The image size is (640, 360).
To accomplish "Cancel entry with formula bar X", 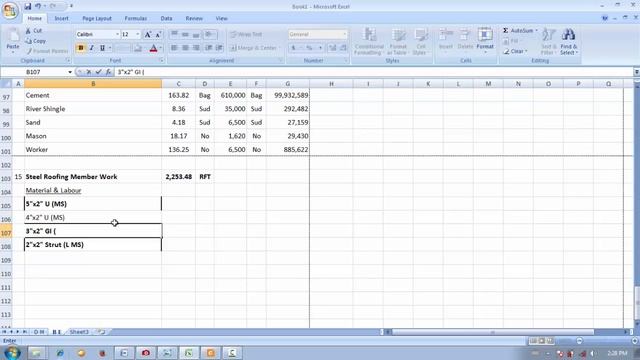I will click(89, 72).
